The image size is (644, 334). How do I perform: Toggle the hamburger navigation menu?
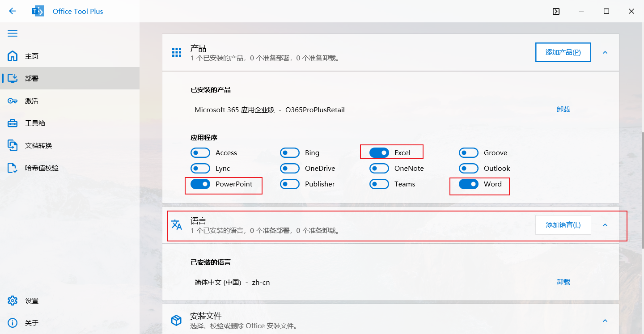coord(13,34)
